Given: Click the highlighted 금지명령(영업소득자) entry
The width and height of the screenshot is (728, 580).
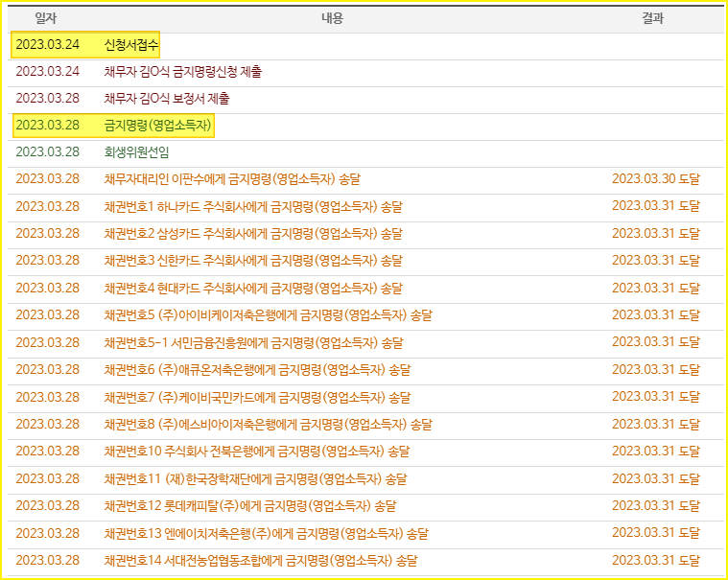Looking at the screenshot, I should (x=158, y=126).
